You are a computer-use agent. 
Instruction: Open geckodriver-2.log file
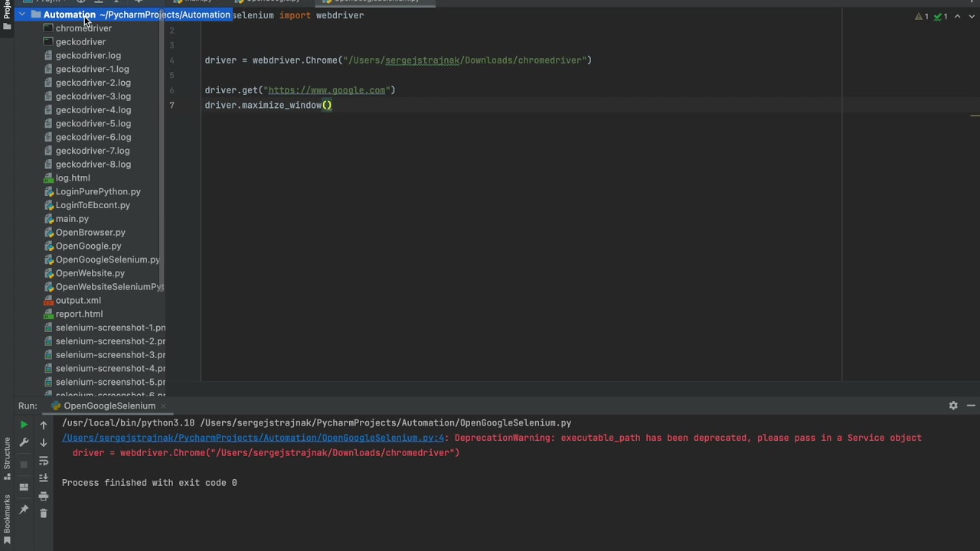point(93,83)
